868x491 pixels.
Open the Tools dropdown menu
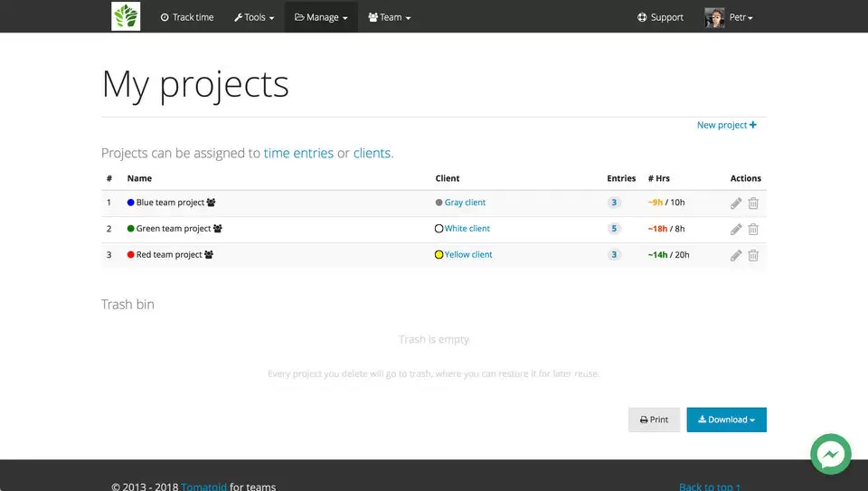pyautogui.click(x=254, y=17)
